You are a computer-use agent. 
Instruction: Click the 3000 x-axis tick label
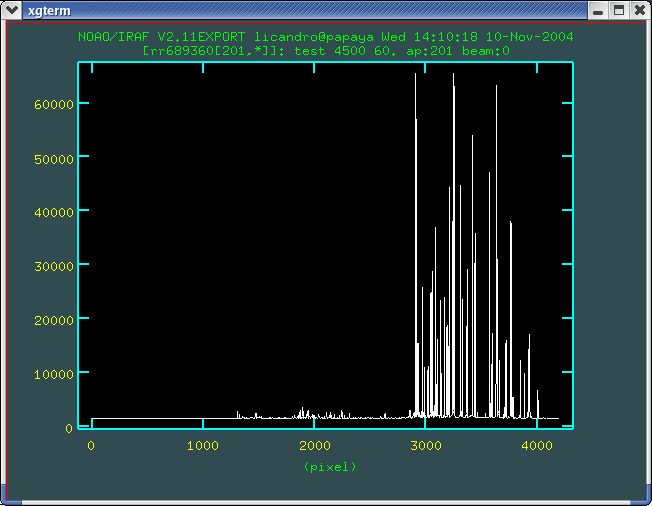[426, 446]
